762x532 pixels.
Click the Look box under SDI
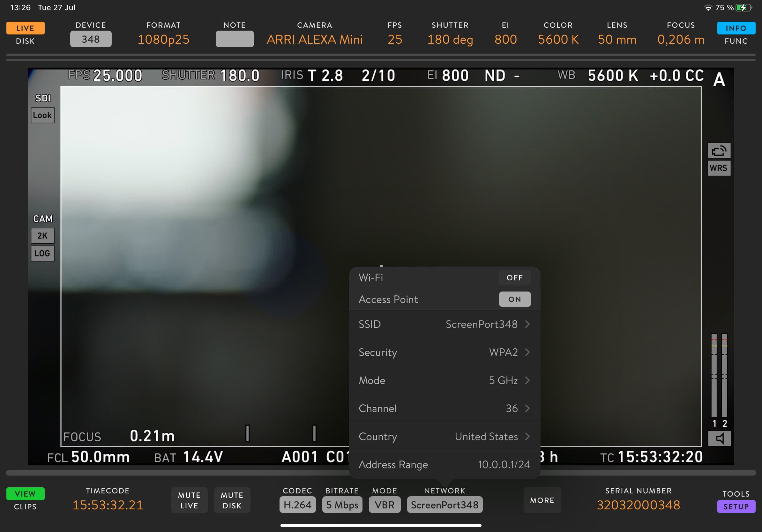42,115
